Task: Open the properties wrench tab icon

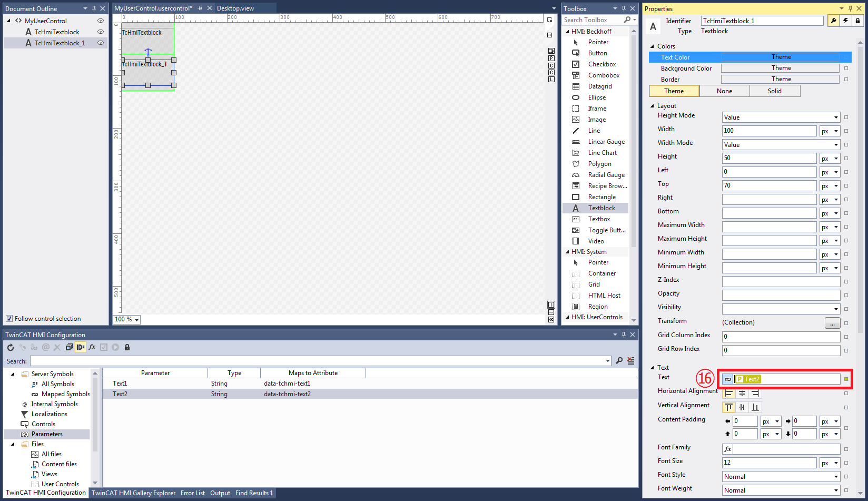Action: tap(833, 21)
